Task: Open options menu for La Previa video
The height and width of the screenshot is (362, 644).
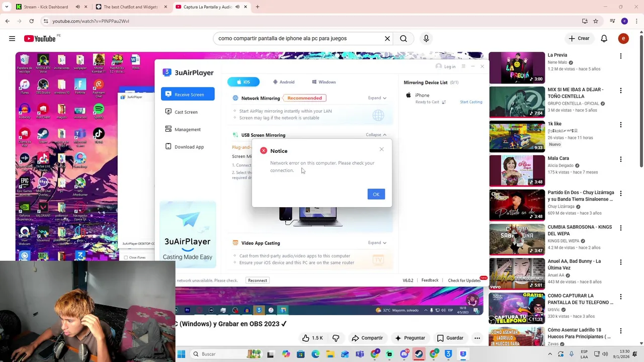Action: point(621,56)
